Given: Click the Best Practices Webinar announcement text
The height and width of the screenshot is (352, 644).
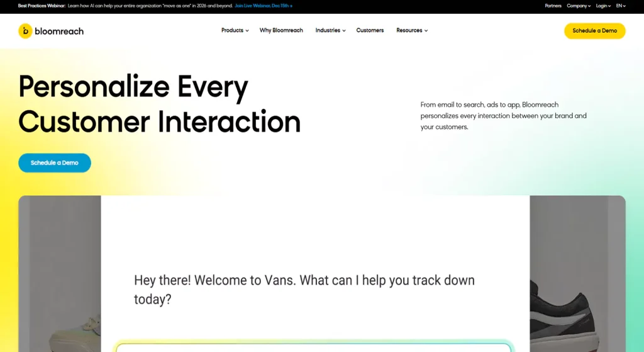Looking at the screenshot, I should coord(125,6).
